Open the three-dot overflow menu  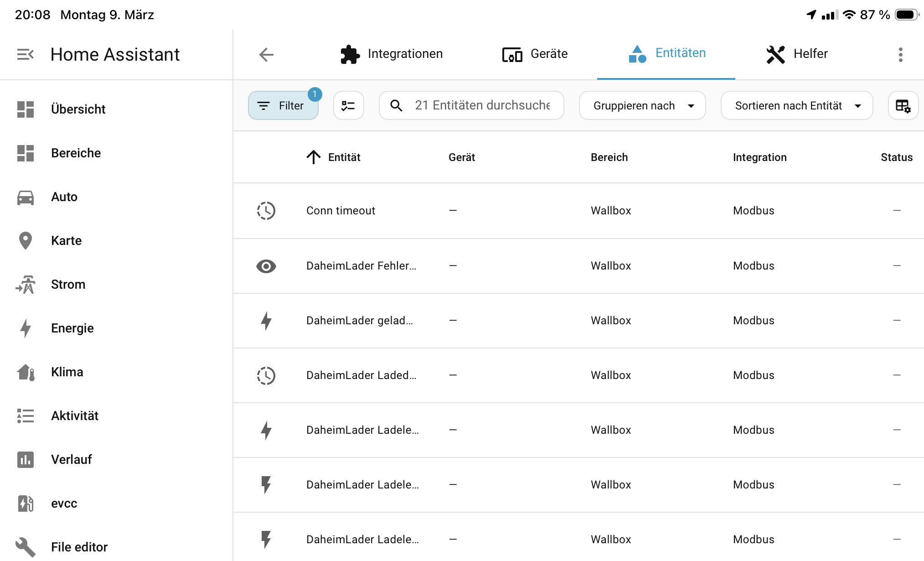900,55
